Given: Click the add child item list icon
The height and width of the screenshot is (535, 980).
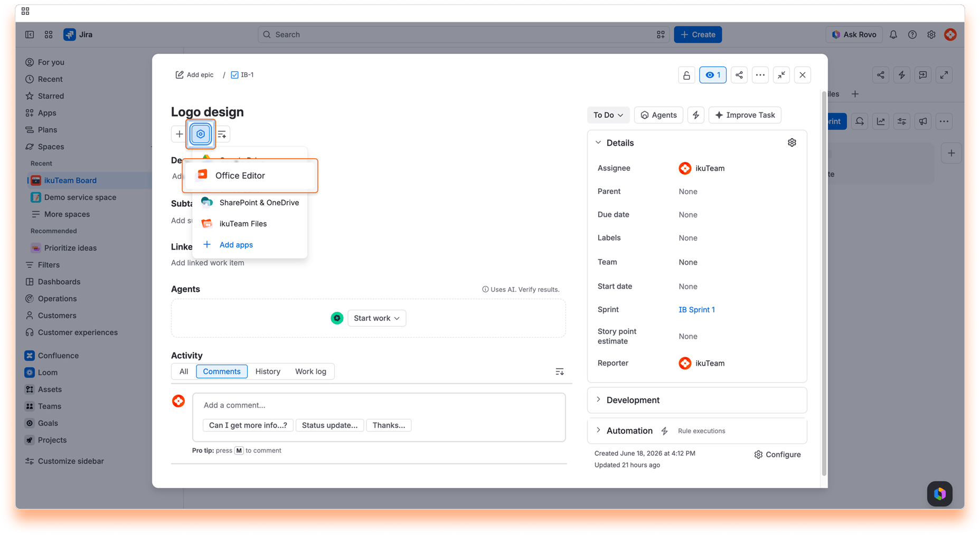Looking at the screenshot, I should click(x=222, y=134).
